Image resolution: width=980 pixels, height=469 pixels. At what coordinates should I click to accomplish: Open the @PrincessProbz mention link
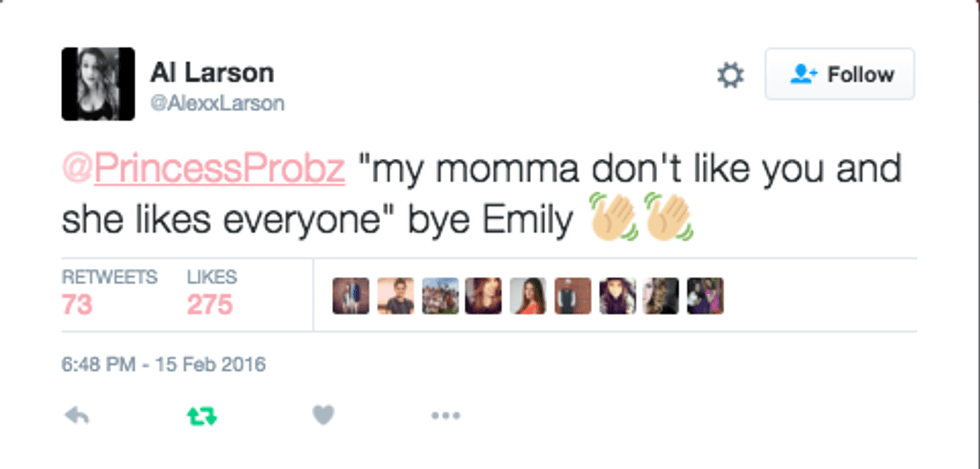click(x=203, y=169)
